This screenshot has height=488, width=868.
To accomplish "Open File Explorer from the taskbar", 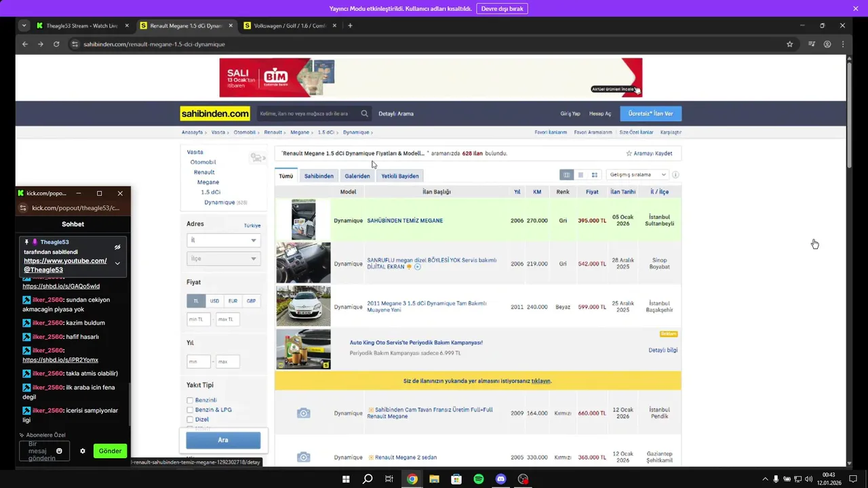I will point(434,479).
